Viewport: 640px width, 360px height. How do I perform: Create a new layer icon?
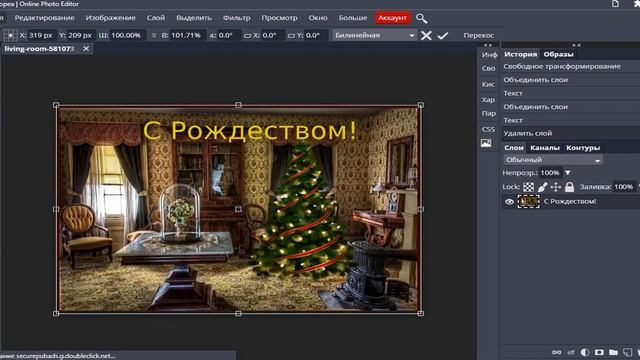click(627, 352)
